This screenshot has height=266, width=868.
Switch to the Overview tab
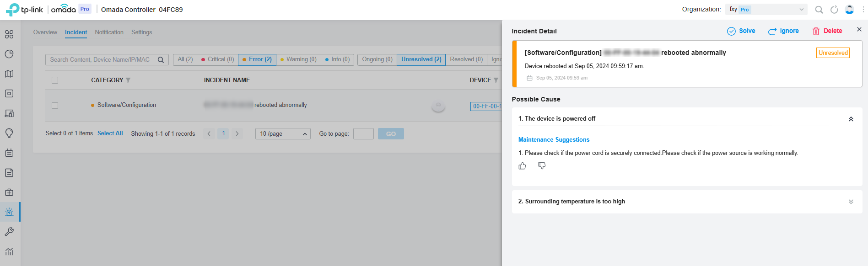(45, 32)
